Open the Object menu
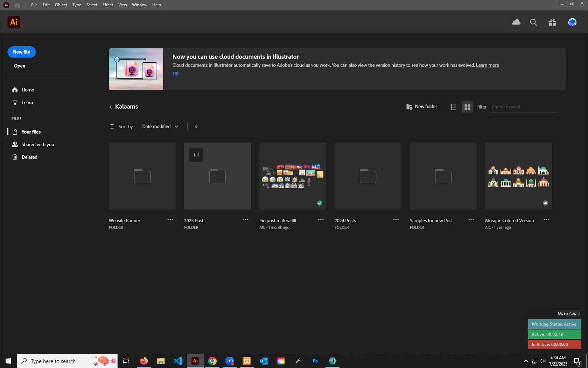The height and width of the screenshot is (368, 588). (61, 5)
